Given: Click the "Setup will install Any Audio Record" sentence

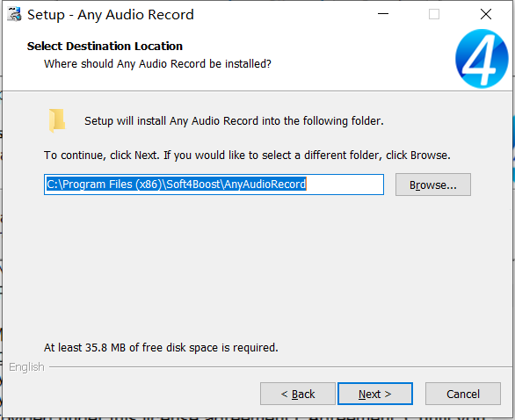Looking at the screenshot, I should (234, 121).
